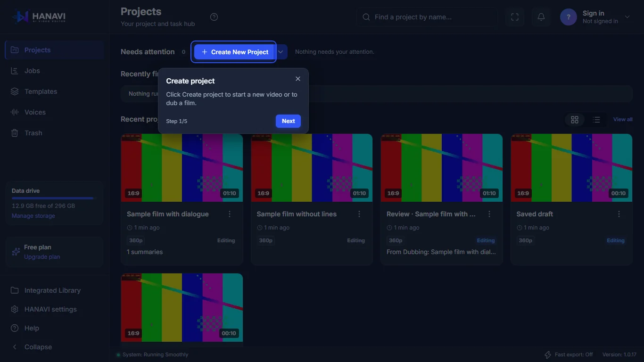
Task: Click the HANAVI logo
Action: pos(40,17)
